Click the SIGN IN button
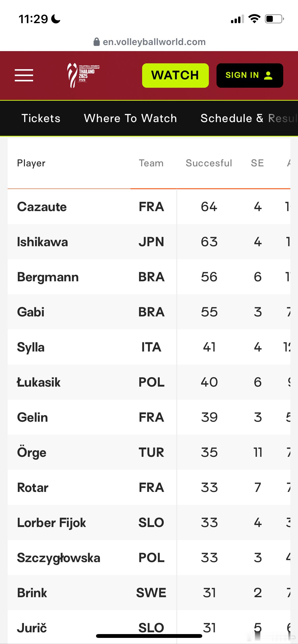This screenshot has height=644, width=298. coord(250,75)
